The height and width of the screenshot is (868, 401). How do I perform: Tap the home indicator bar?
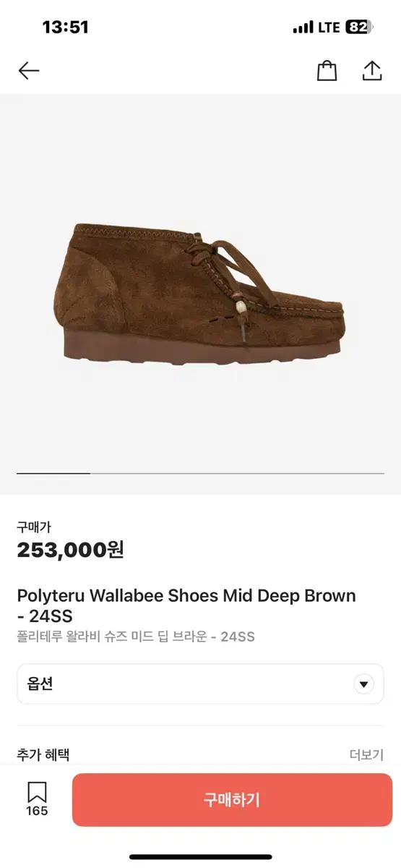pos(200,857)
